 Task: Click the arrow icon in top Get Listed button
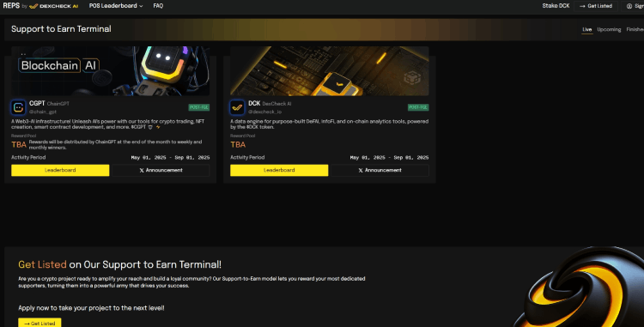pos(582,6)
